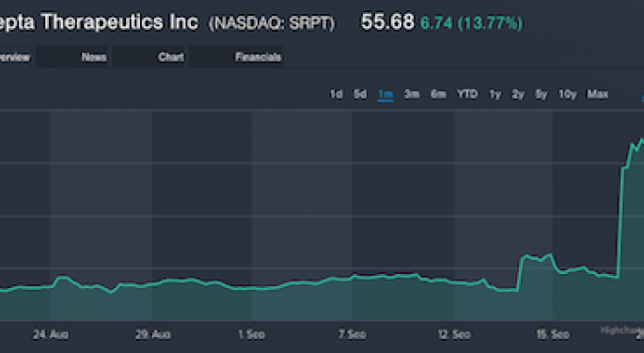
Task: Click the 1. Sep axis label
Action: (x=251, y=334)
